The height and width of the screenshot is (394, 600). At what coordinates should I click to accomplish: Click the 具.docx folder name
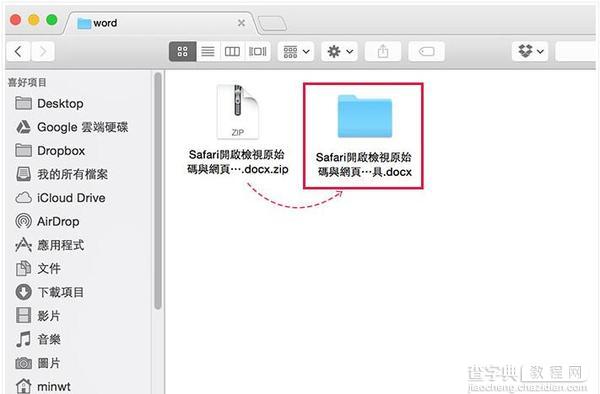pyautogui.click(x=364, y=164)
